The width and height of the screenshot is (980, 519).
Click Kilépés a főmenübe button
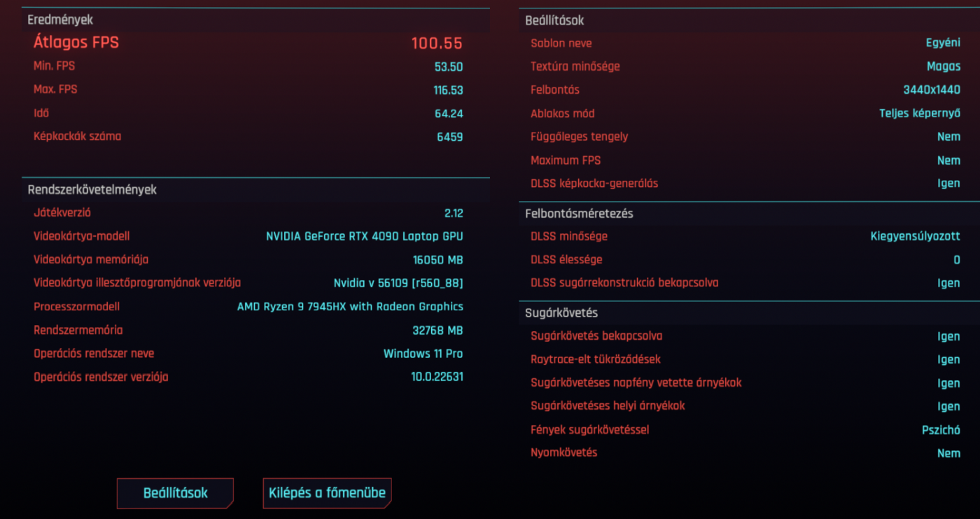(x=327, y=493)
